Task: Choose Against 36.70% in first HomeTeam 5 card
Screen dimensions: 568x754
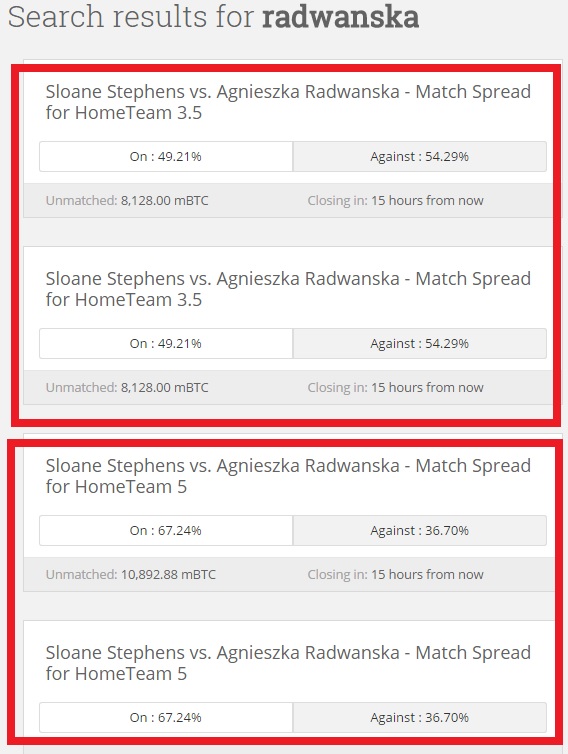Action: [419, 530]
